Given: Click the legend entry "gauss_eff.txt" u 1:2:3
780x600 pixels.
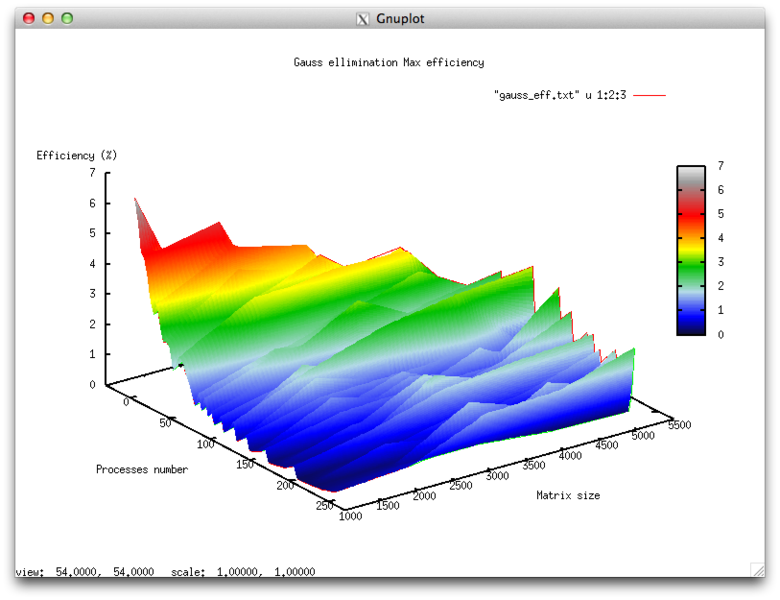Looking at the screenshot, I should coord(560,95).
